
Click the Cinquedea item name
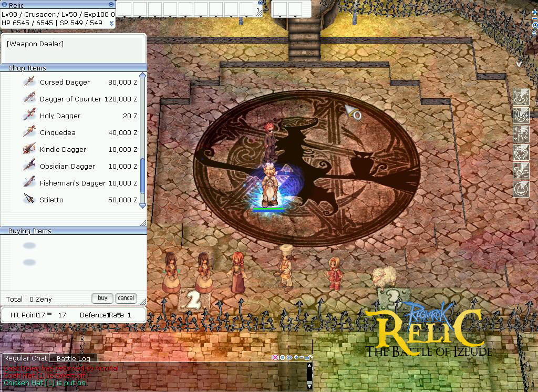(58, 132)
